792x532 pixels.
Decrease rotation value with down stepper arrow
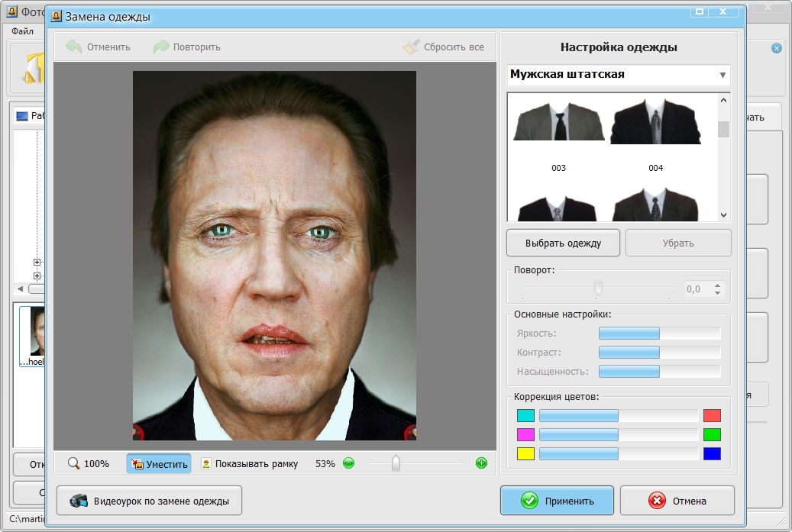[x=717, y=292]
